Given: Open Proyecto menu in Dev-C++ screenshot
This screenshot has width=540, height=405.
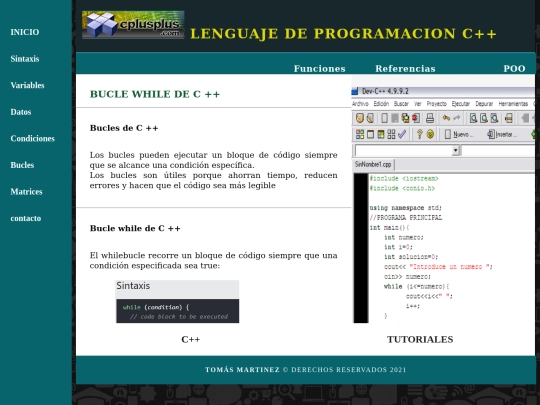Looking at the screenshot, I should pyautogui.click(x=437, y=104).
